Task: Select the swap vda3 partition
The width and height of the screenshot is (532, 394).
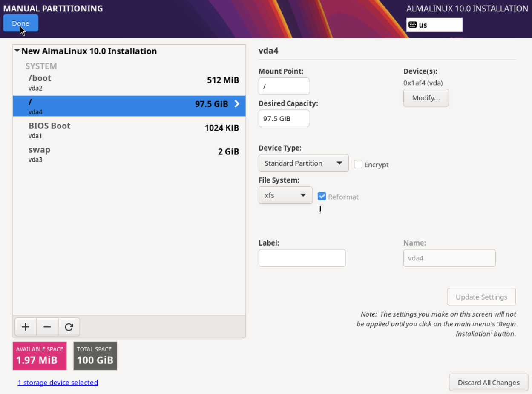Action: point(129,154)
